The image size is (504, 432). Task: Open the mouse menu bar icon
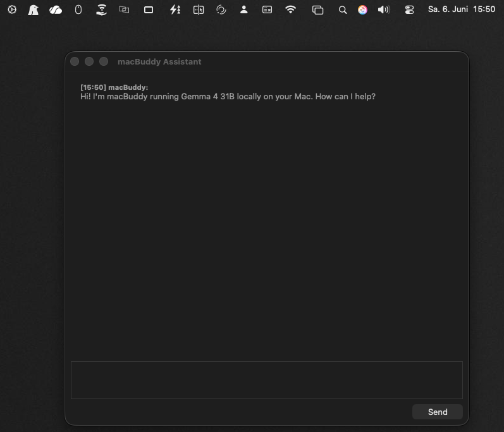78,9
